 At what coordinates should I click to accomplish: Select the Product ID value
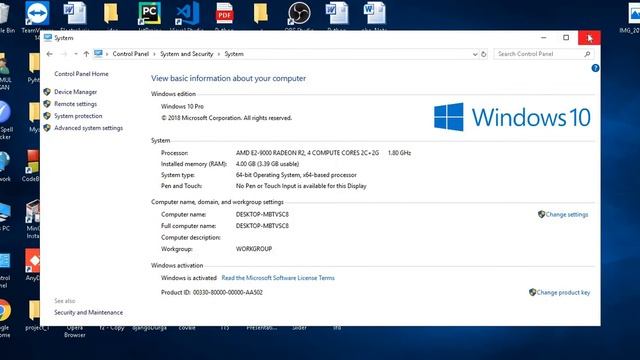pos(228,292)
